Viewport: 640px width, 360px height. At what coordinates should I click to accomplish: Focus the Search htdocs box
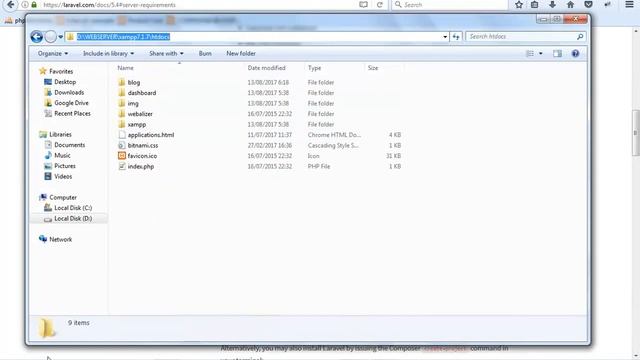[x=526, y=37]
